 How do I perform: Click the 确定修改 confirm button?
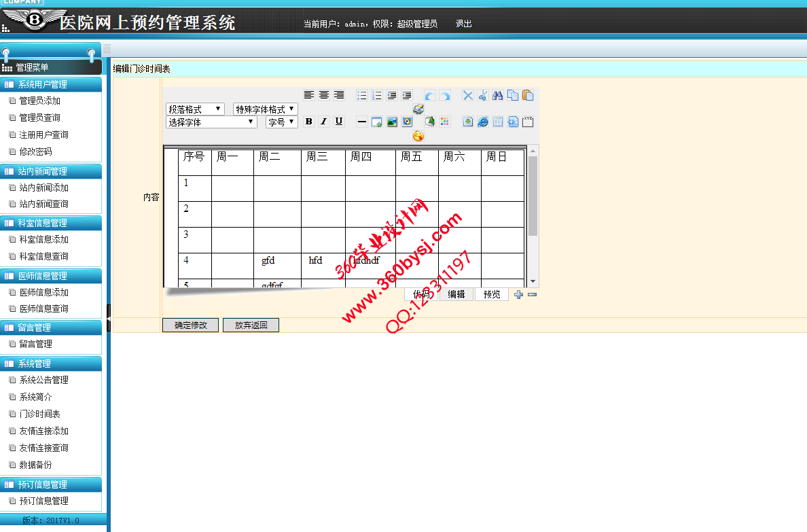tap(190, 325)
